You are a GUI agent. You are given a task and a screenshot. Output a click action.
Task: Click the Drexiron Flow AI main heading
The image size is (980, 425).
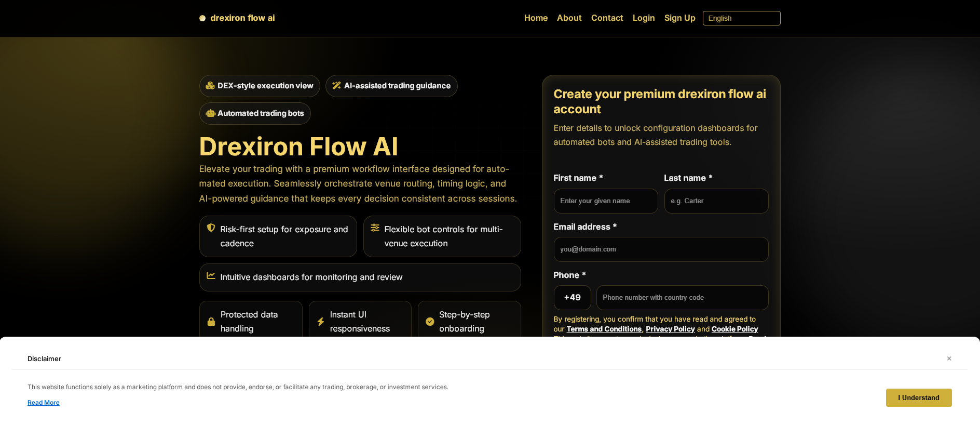(x=298, y=147)
